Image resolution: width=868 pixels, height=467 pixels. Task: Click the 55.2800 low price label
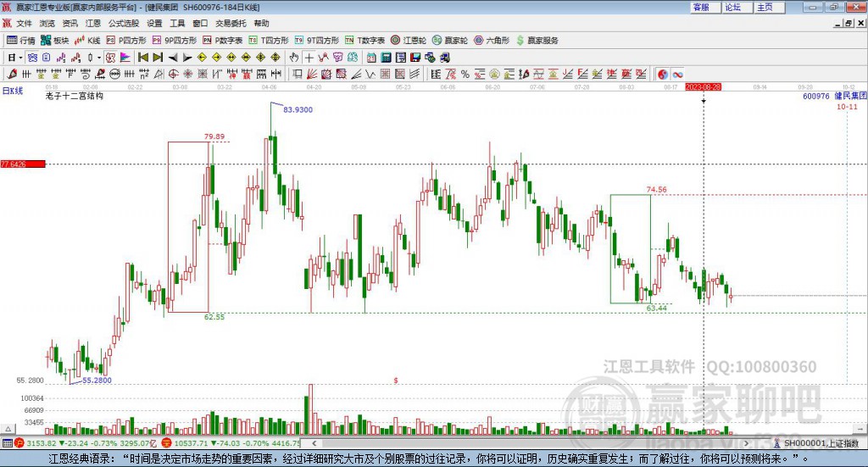point(97,381)
